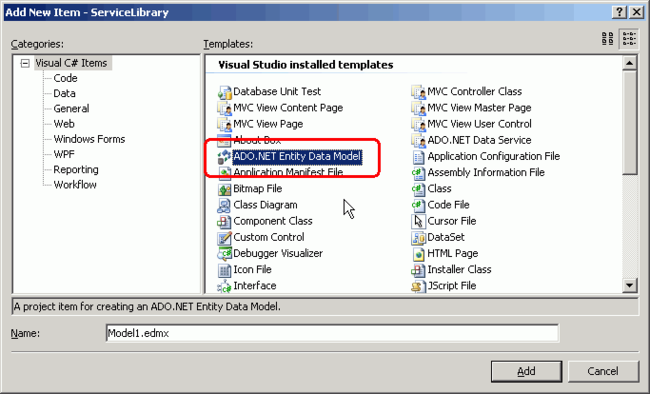The width and height of the screenshot is (650, 394).
Task: Click the Assembly Information File icon
Action: (418, 173)
